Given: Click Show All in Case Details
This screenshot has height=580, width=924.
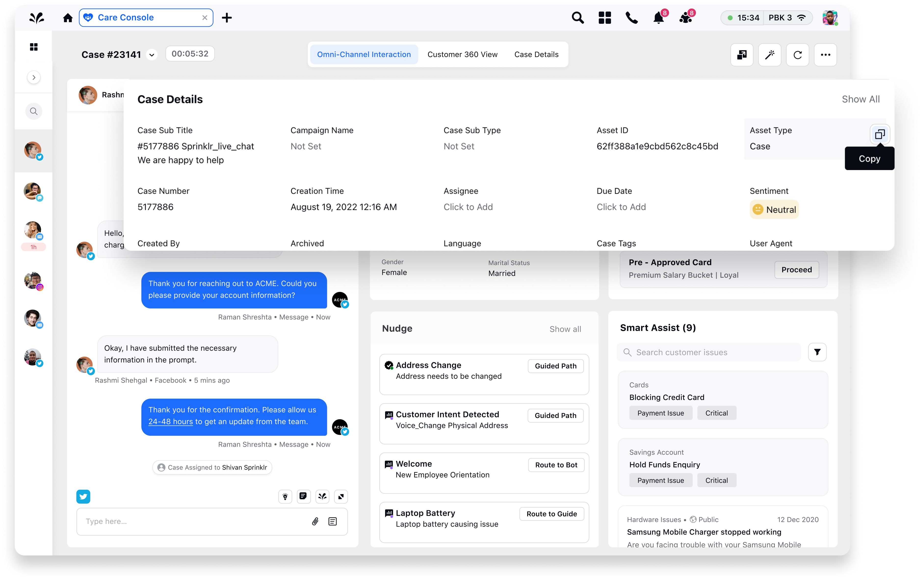Looking at the screenshot, I should 860,99.
